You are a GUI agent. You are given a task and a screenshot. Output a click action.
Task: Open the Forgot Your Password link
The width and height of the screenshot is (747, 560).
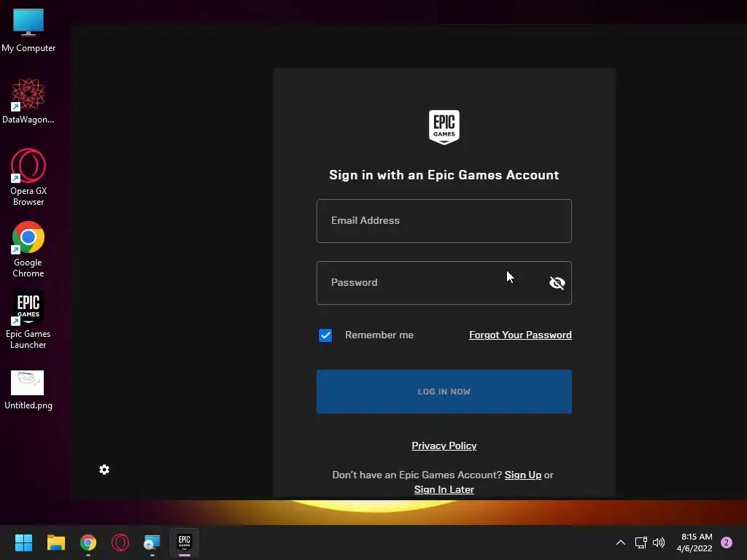520,335
